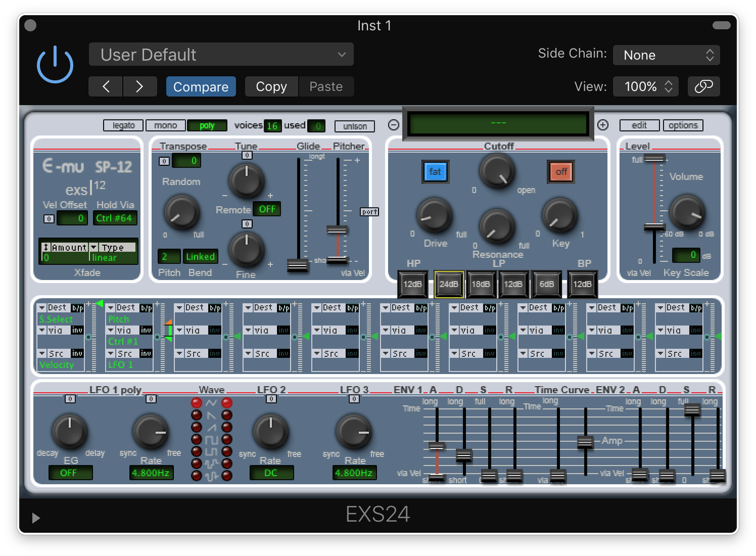
Task: Click the gray pill at title bar right
Action: pos(721,25)
